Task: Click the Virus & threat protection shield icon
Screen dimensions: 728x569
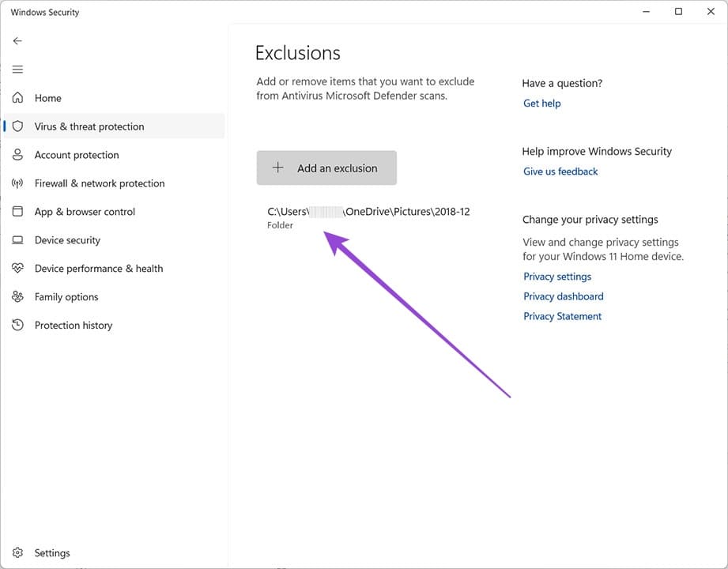Action: [x=17, y=126]
